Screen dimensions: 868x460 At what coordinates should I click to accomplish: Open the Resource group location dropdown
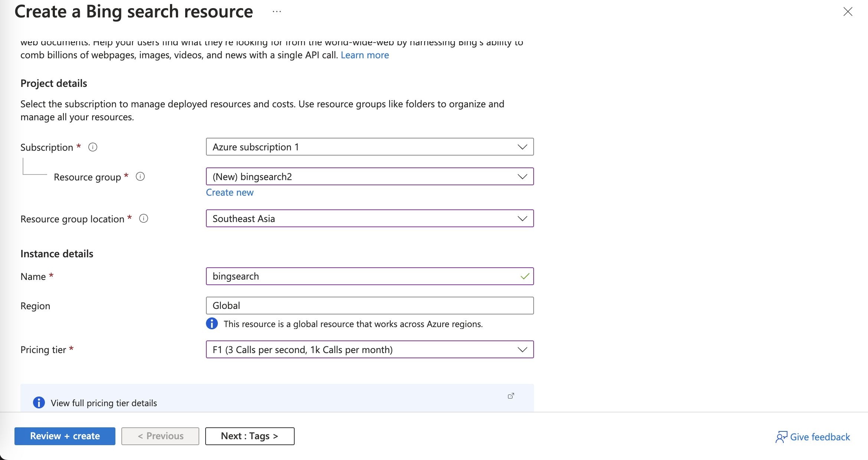pyautogui.click(x=370, y=218)
